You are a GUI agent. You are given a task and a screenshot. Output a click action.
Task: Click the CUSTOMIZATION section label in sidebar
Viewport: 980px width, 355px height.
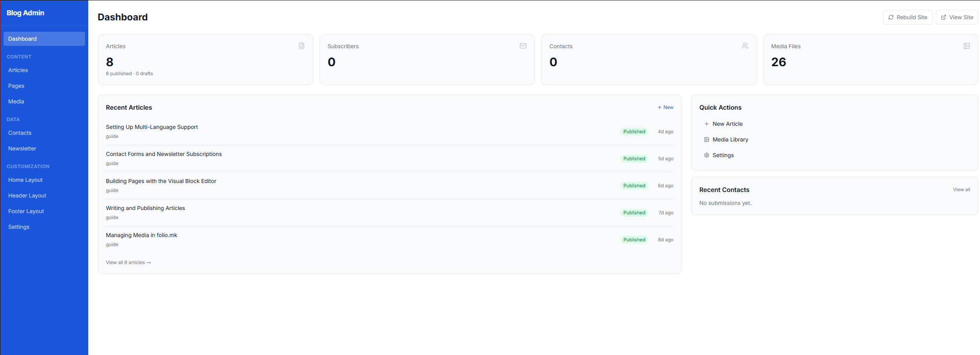pyautogui.click(x=28, y=167)
